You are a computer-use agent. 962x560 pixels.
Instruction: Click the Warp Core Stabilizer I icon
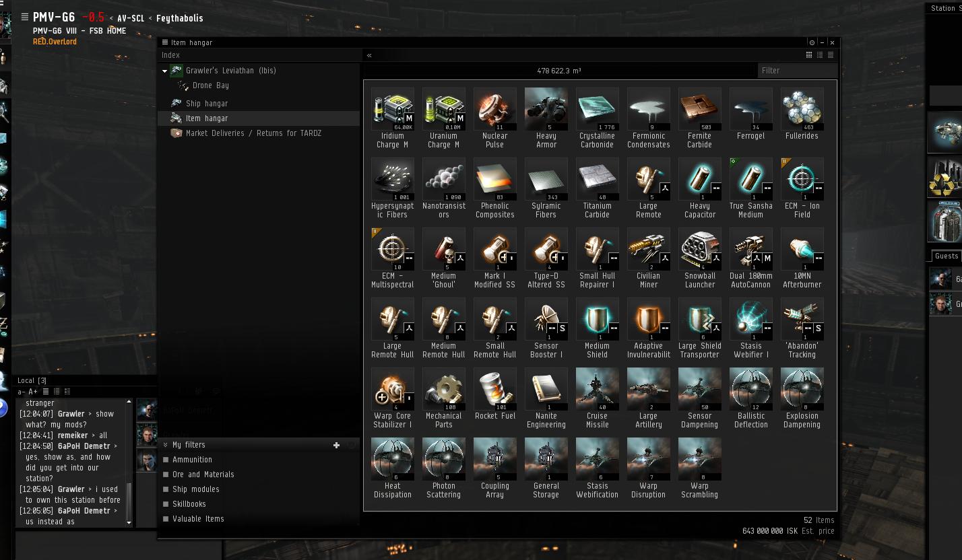tap(392, 389)
